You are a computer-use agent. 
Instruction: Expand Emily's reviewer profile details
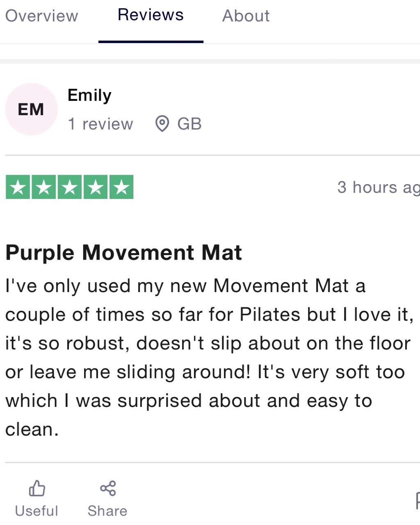click(x=89, y=95)
